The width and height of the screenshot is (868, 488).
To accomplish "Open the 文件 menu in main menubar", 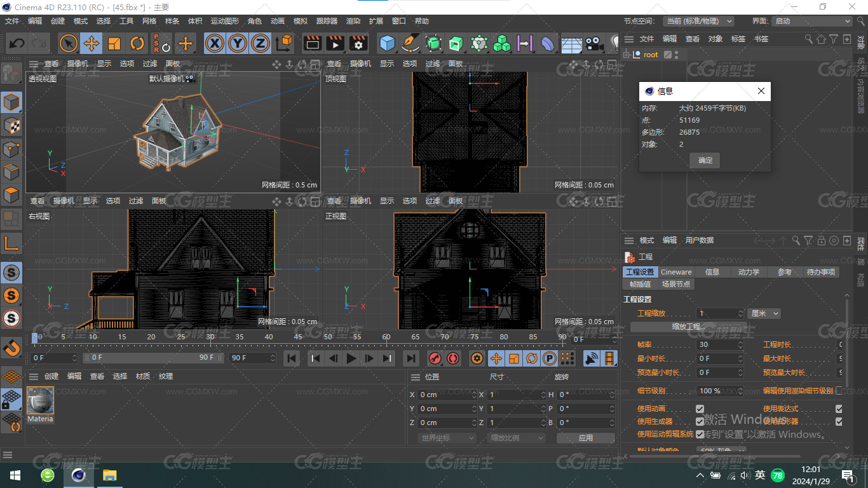I will pyautogui.click(x=12, y=21).
